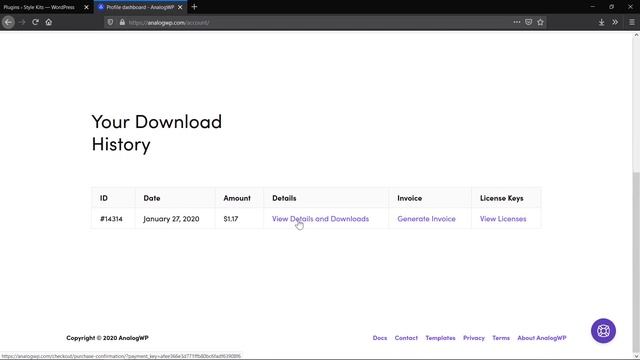
Task: Open the page actions three-dot menu
Action: pos(517,22)
